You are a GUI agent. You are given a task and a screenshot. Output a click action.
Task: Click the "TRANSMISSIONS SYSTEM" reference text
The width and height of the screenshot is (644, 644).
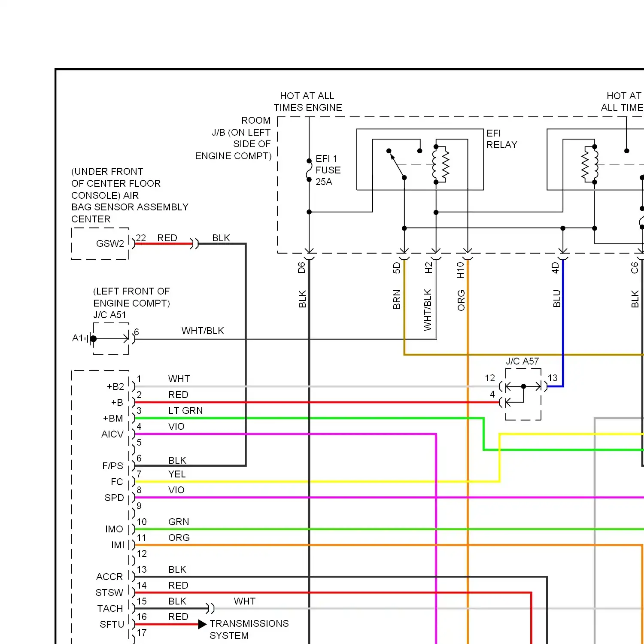click(x=249, y=629)
